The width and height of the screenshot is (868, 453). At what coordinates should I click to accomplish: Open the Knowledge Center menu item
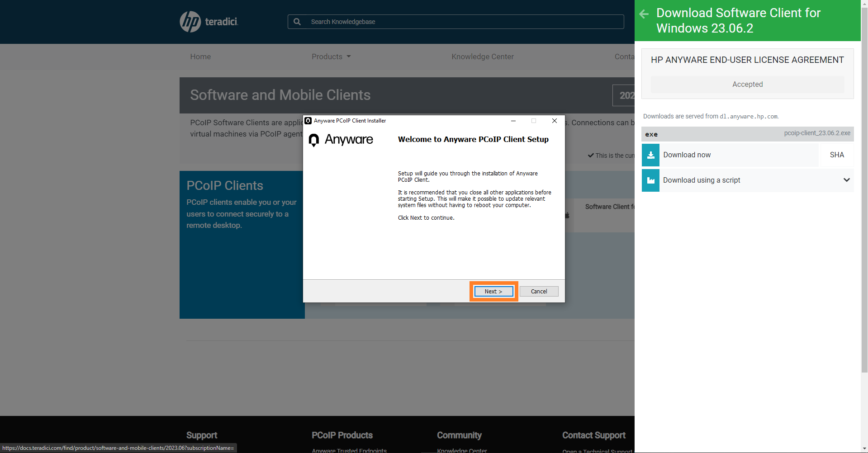(x=482, y=57)
